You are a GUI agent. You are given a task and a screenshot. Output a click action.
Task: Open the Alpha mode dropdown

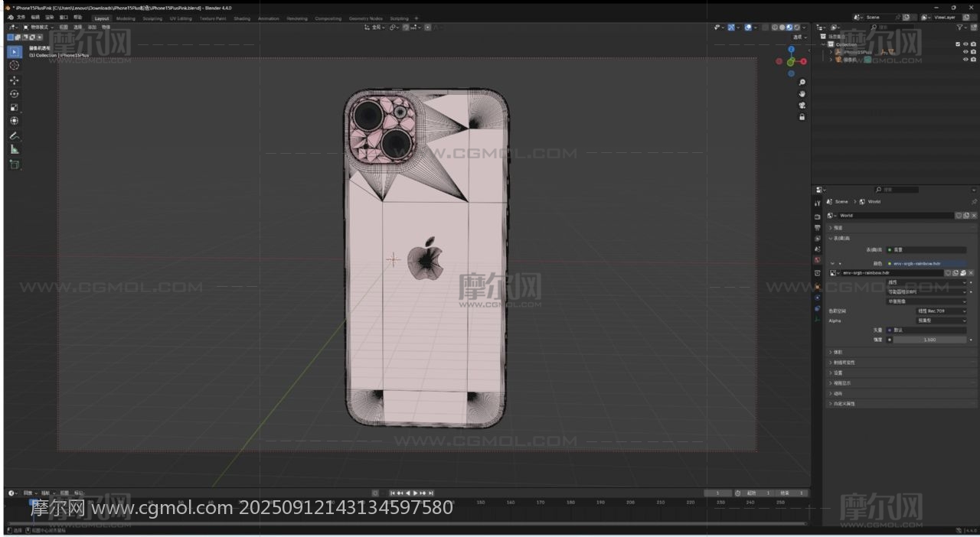pyautogui.click(x=942, y=321)
